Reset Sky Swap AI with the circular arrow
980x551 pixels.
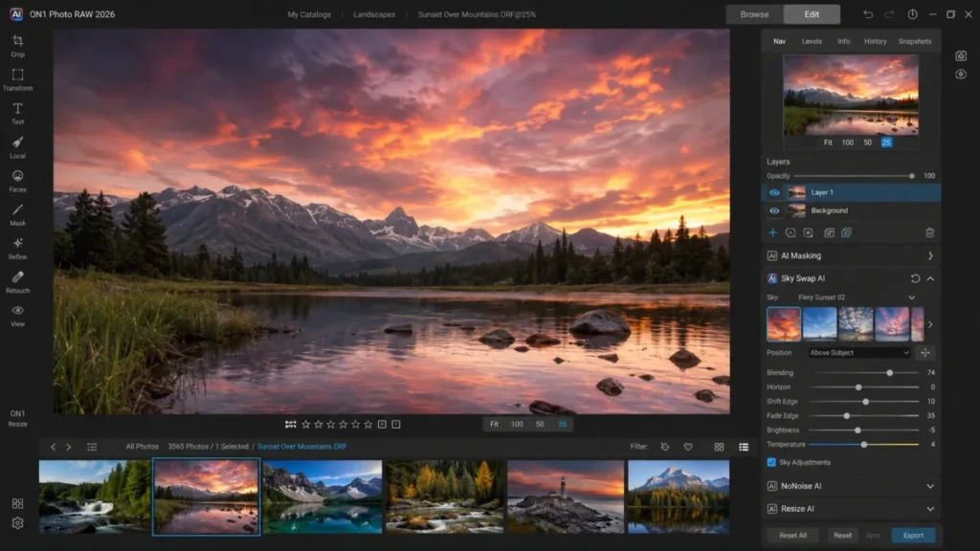coord(915,278)
